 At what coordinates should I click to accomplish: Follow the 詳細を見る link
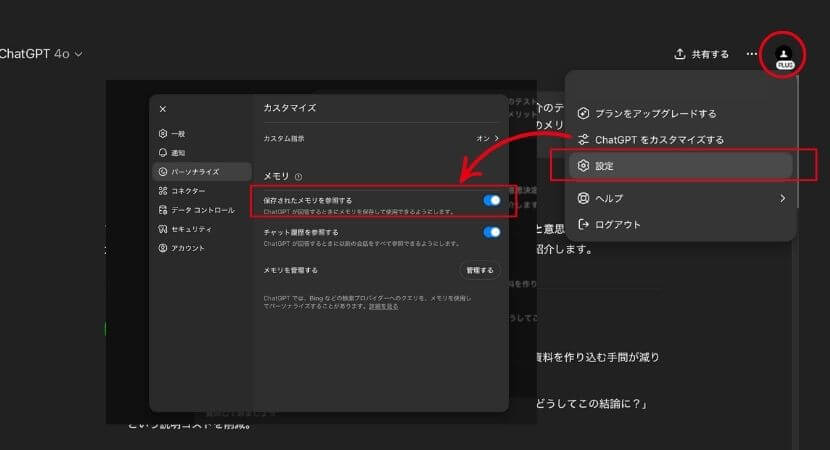pyautogui.click(x=384, y=306)
